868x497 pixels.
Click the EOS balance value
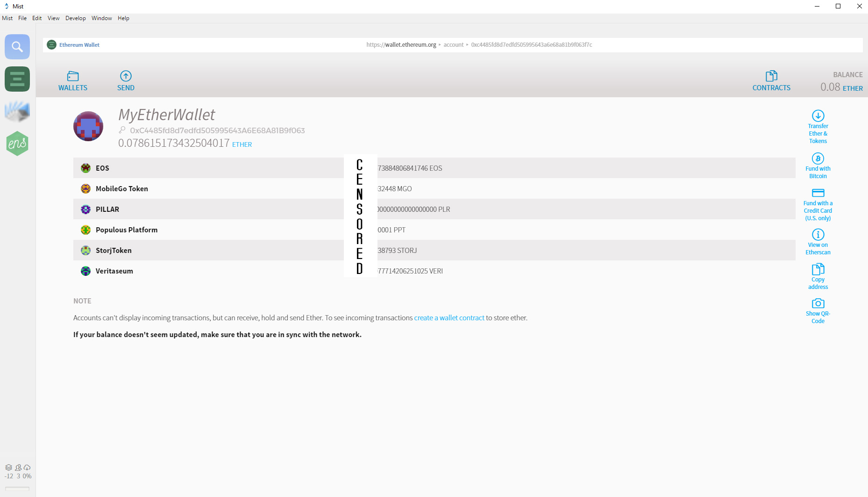410,168
